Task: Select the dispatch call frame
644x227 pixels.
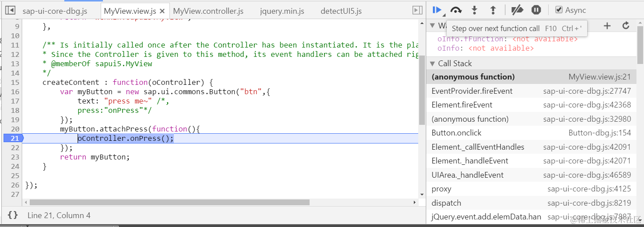Action: coord(531,203)
